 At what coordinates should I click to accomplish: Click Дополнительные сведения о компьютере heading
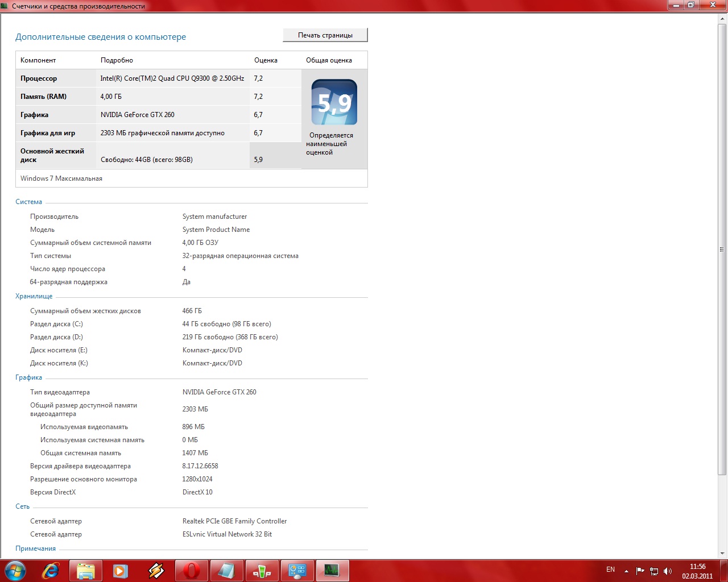(x=101, y=37)
